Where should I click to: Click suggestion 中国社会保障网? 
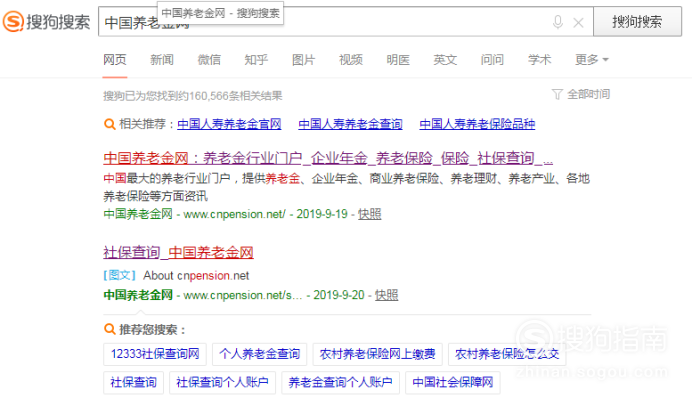(453, 382)
